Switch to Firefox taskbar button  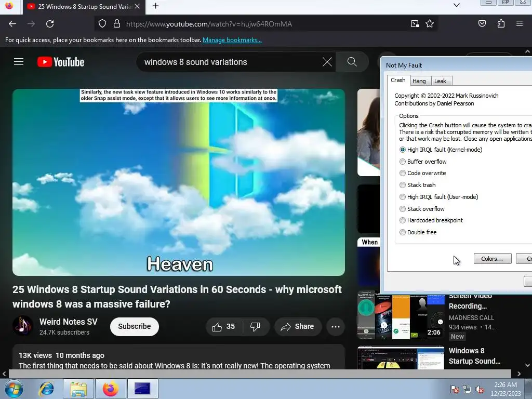(x=111, y=389)
